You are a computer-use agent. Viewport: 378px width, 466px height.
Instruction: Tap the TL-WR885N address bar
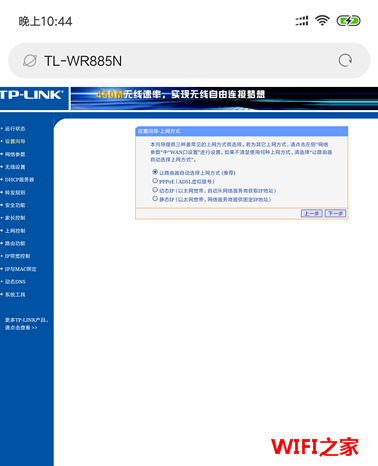(x=189, y=61)
